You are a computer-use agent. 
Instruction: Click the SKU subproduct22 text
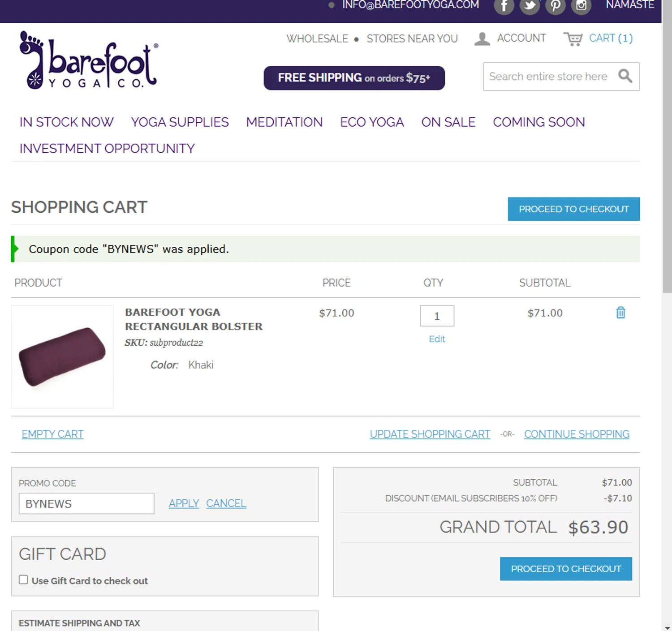tap(164, 343)
